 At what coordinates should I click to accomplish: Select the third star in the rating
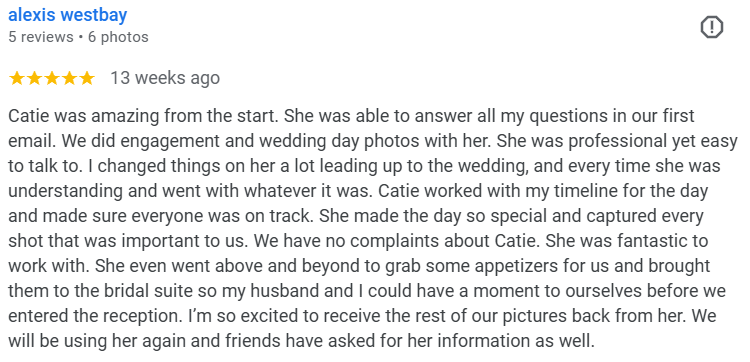click(52, 78)
